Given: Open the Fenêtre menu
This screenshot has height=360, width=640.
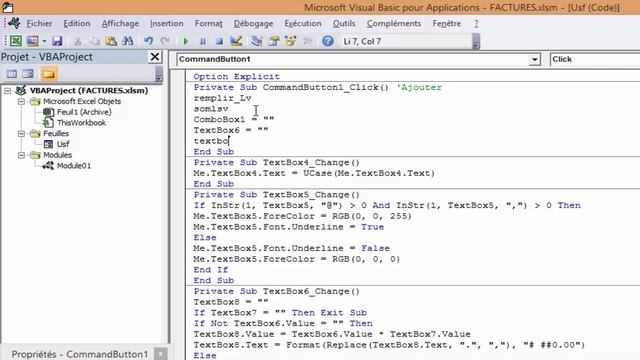Looking at the screenshot, I should tap(447, 24).
